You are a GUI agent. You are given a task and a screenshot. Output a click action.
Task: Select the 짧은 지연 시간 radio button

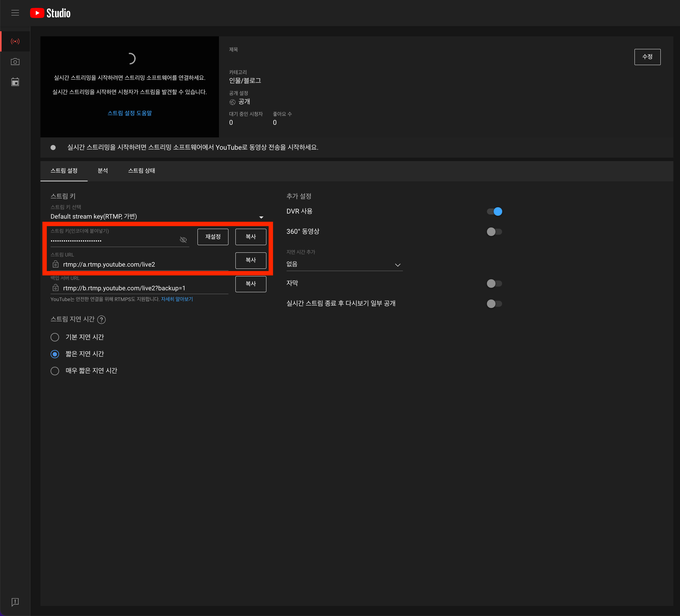pos(55,354)
